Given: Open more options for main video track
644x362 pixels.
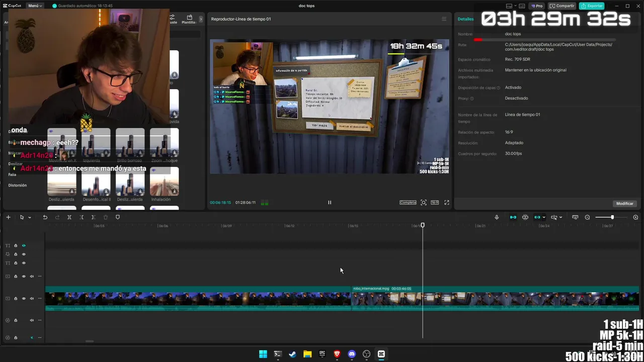Looking at the screenshot, I should point(40,298).
